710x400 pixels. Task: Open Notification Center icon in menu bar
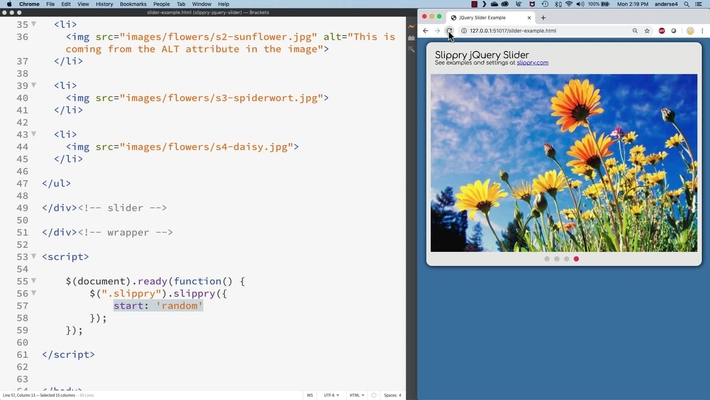pos(699,4)
